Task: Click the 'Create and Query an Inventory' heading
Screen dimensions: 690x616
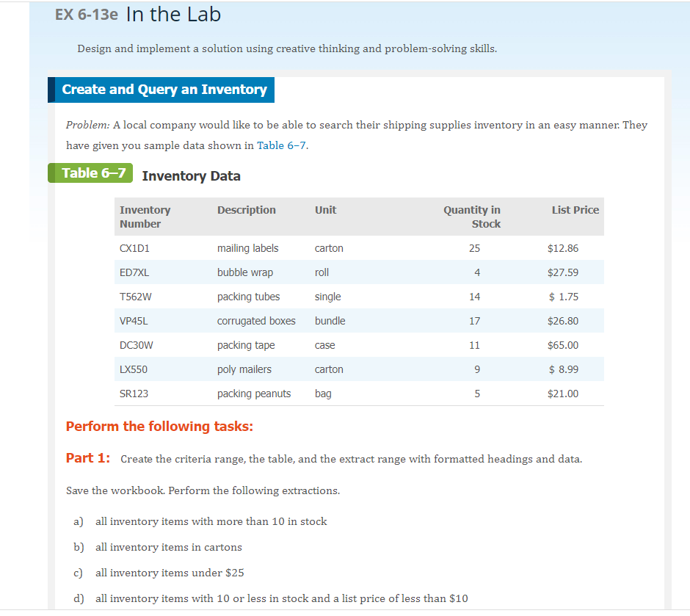Action: tap(164, 90)
